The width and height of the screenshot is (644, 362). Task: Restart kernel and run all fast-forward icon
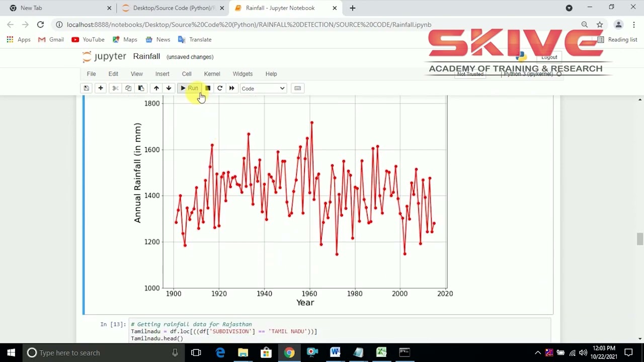[232, 88]
